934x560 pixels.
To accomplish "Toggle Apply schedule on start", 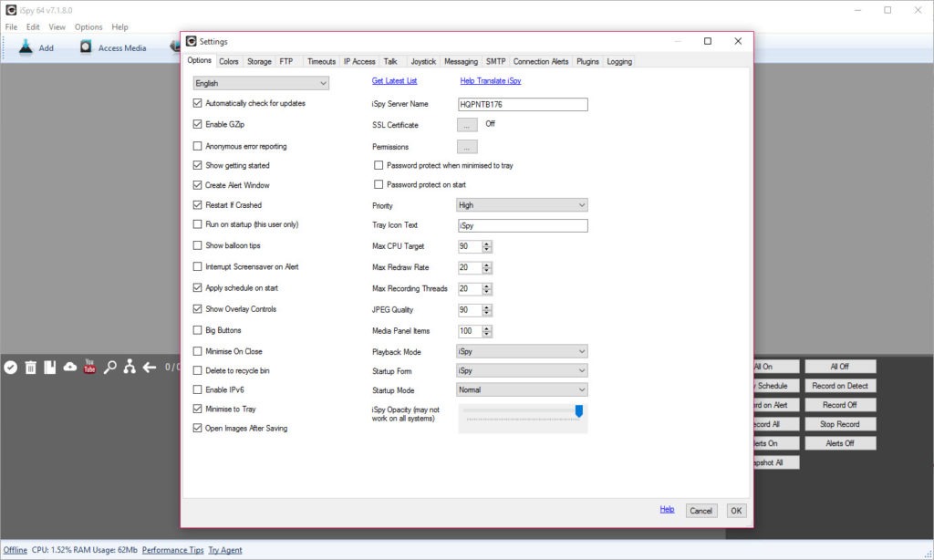I will click(x=197, y=287).
